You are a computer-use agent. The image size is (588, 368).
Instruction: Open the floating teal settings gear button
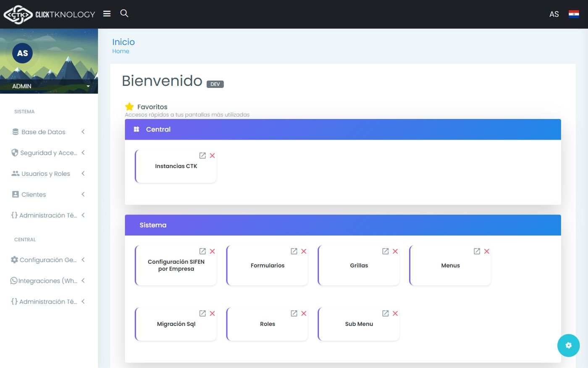(569, 345)
